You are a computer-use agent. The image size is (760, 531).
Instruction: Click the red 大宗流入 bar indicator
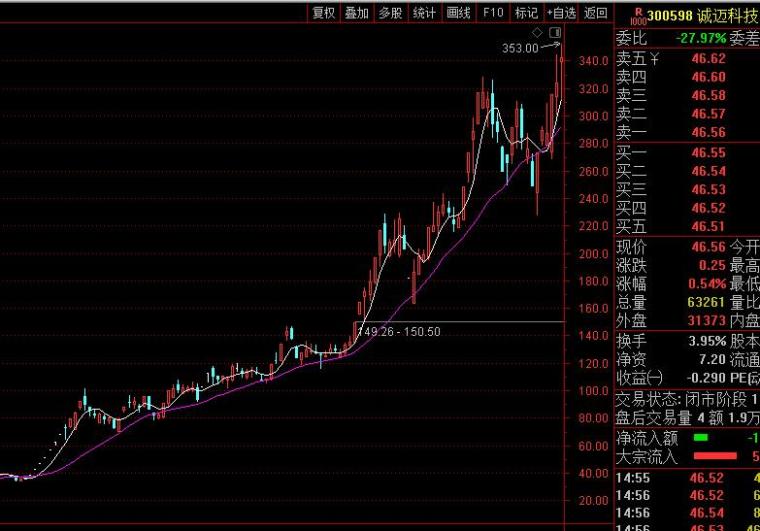715,455
